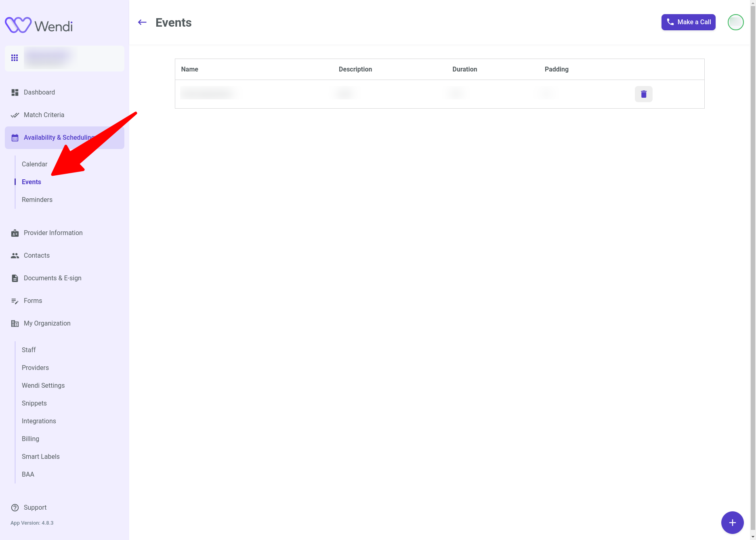
Task: Open the organization selector box
Action: pos(65,59)
